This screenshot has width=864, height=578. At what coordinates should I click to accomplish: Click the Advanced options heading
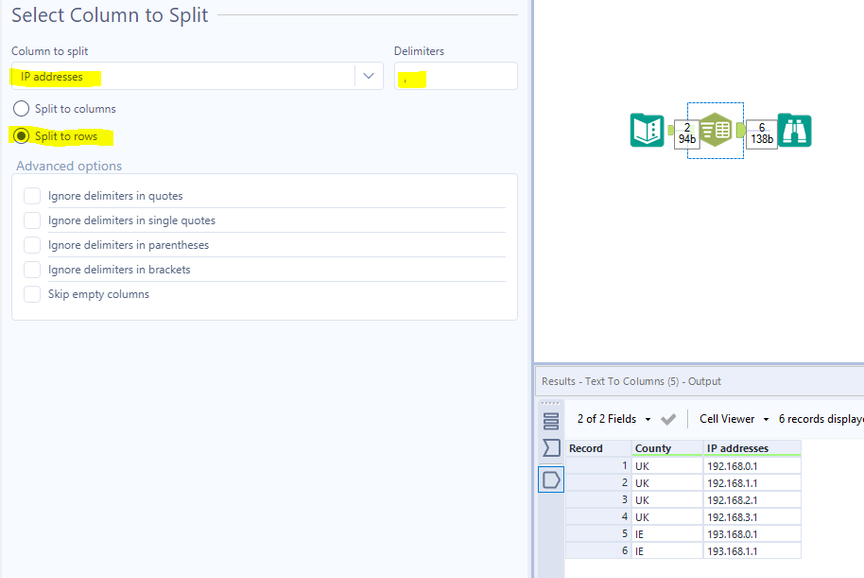(x=69, y=166)
